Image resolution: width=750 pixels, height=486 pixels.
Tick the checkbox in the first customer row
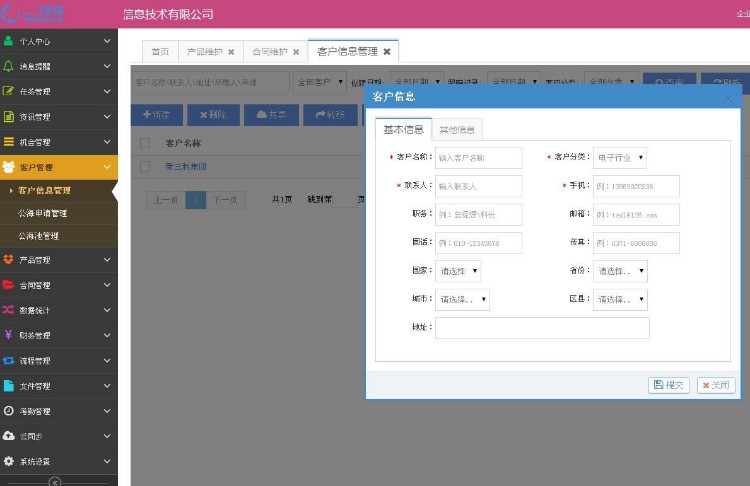145,166
